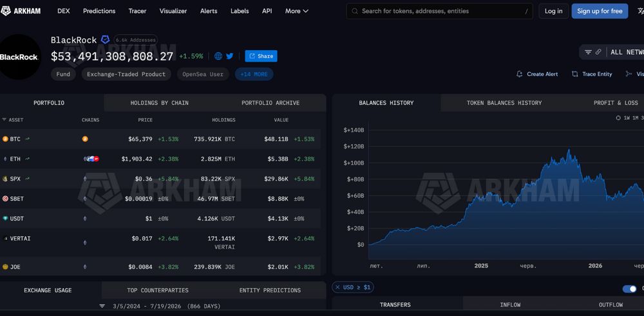Sort by the ASSET column header

pos(13,120)
